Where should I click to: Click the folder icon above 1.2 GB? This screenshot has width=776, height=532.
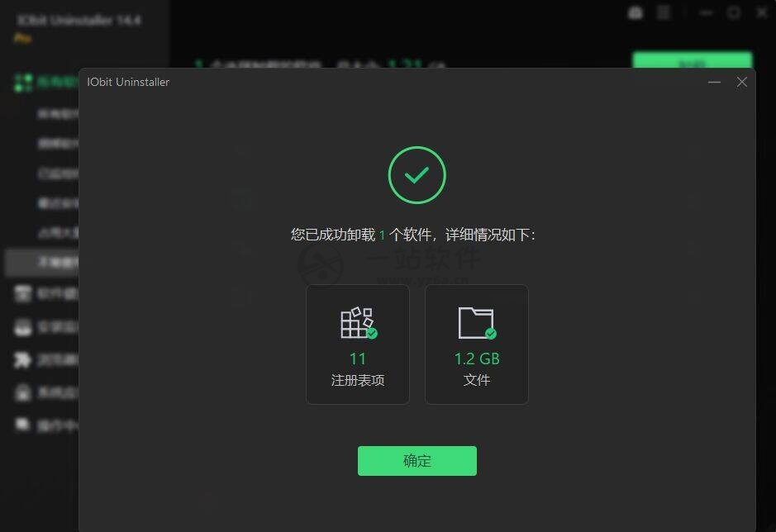477,323
